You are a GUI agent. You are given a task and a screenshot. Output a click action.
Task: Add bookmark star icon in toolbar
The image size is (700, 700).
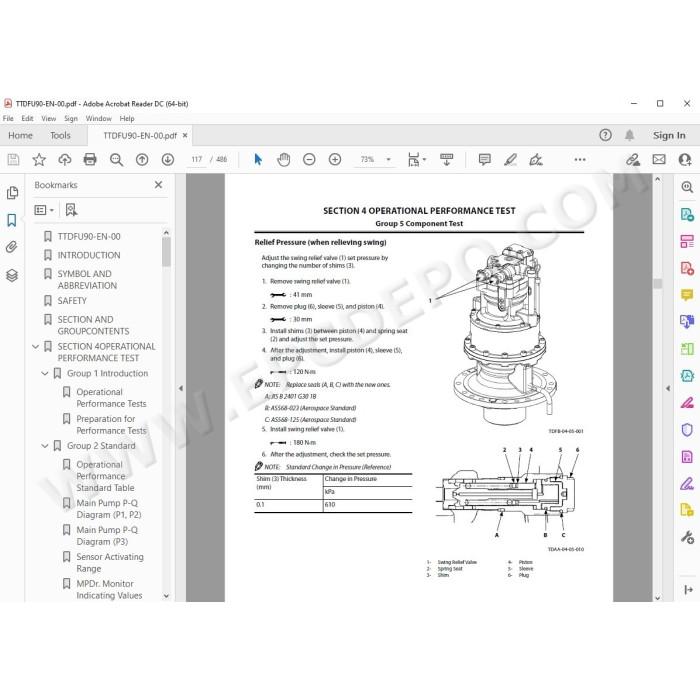pos(39,159)
